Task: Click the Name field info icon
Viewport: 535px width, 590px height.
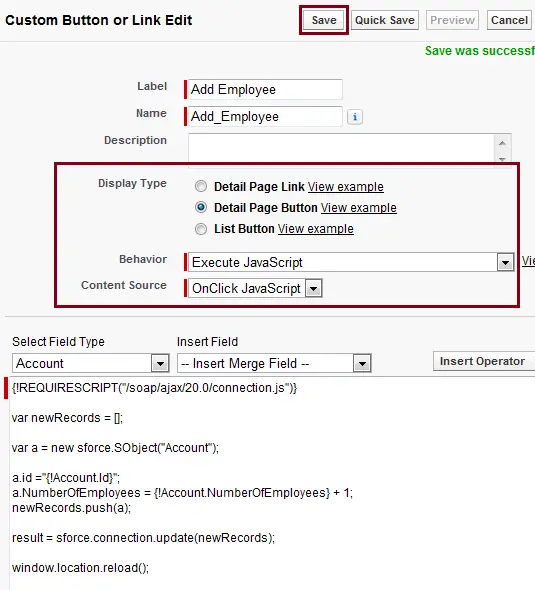Action: [x=354, y=117]
